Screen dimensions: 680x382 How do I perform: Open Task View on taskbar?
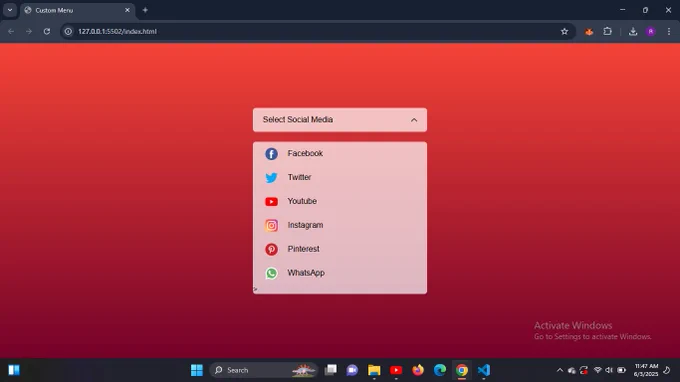coord(330,370)
